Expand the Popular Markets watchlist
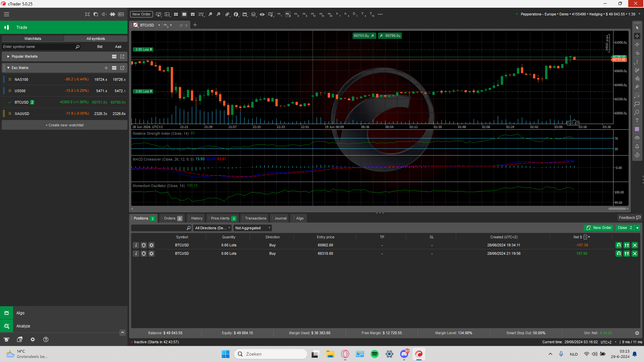 click(x=8, y=57)
